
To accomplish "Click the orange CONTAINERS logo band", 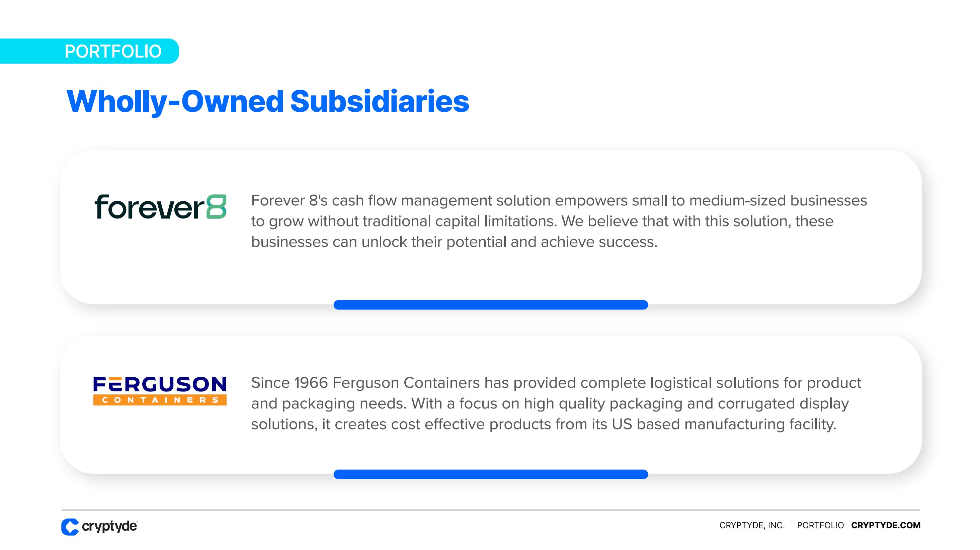I will pyautogui.click(x=160, y=400).
